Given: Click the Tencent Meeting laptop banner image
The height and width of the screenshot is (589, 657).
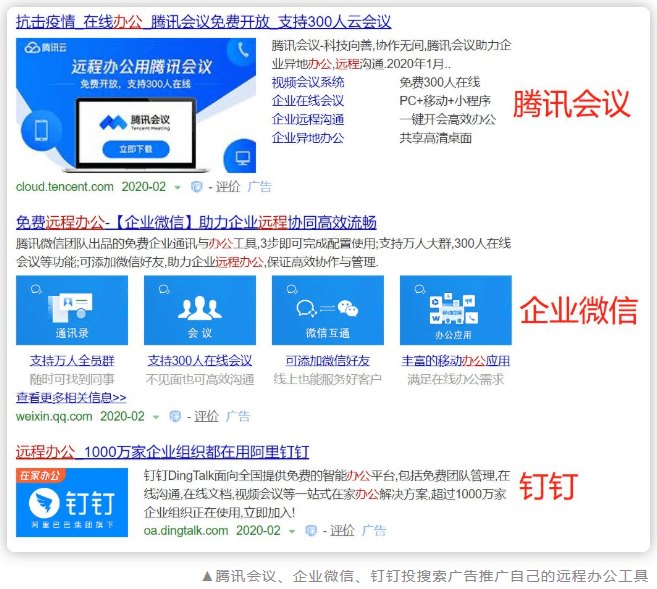Looking at the screenshot, I should [x=136, y=105].
